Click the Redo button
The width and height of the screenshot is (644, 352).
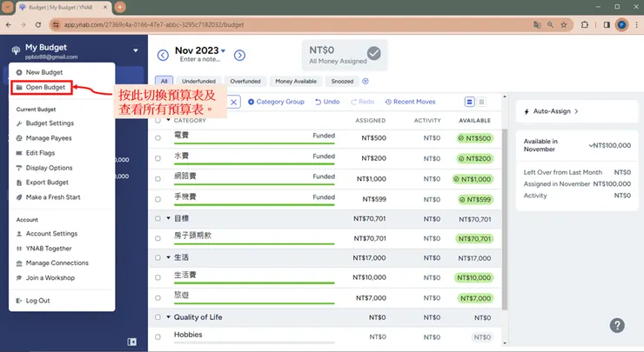click(362, 102)
